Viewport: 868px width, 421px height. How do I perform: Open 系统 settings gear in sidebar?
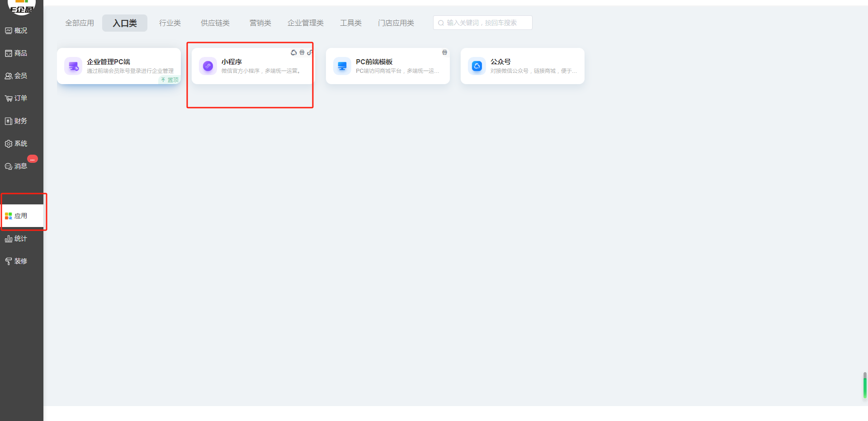tap(16, 144)
